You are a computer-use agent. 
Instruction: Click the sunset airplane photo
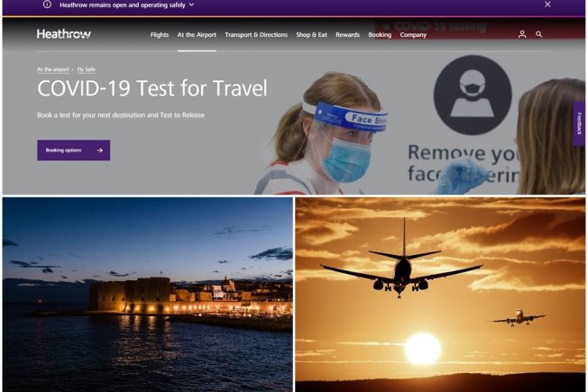(440, 295)
